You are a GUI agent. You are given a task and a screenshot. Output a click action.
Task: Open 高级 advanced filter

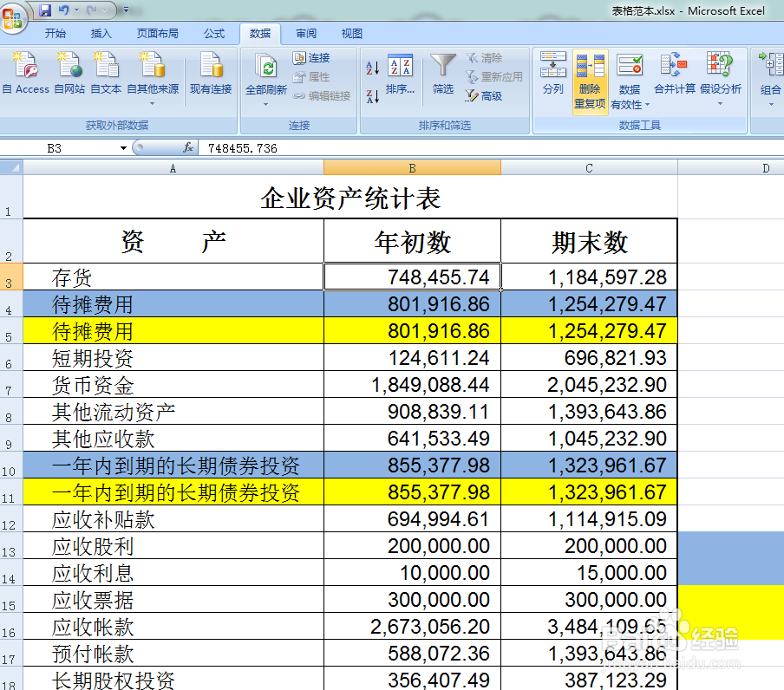pyautogui.click(x=484, y=96)
